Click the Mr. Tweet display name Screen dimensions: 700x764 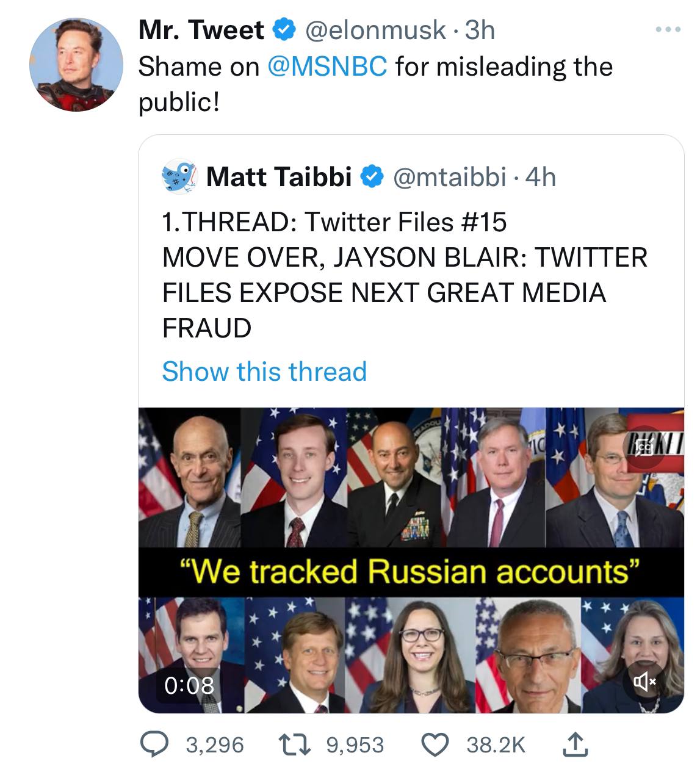point(201,30)
